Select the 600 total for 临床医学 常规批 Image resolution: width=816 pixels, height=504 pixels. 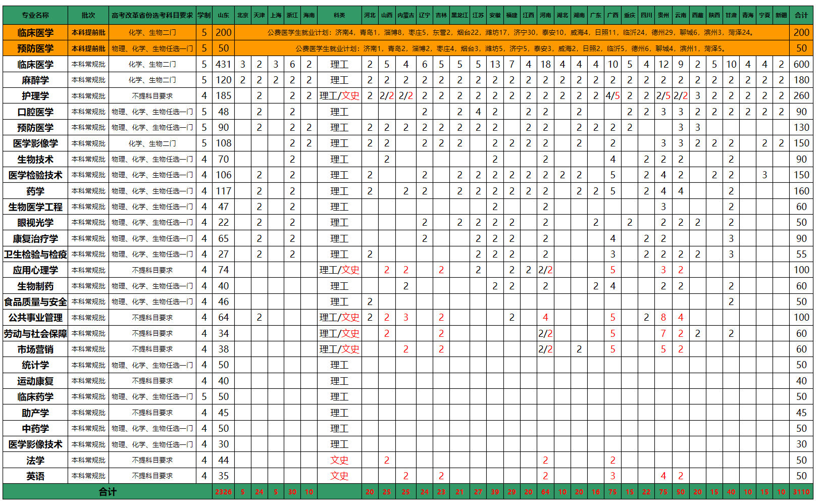pyautogui.click(x=801, y=64)
